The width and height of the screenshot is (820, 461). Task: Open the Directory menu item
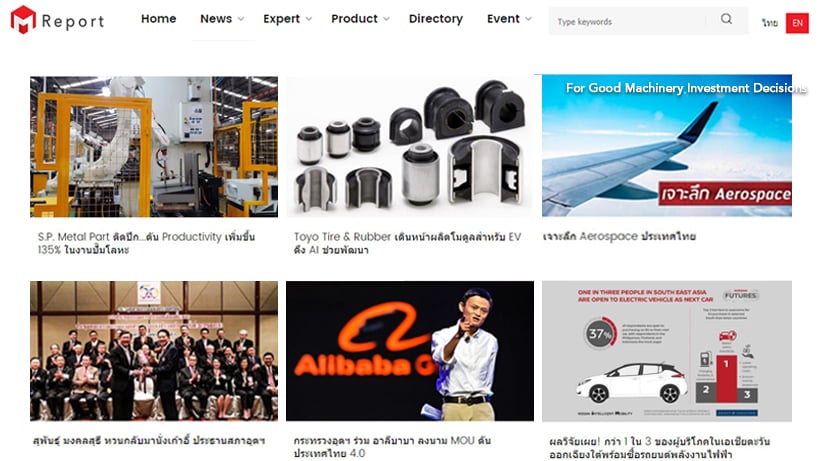pos(436,19)
